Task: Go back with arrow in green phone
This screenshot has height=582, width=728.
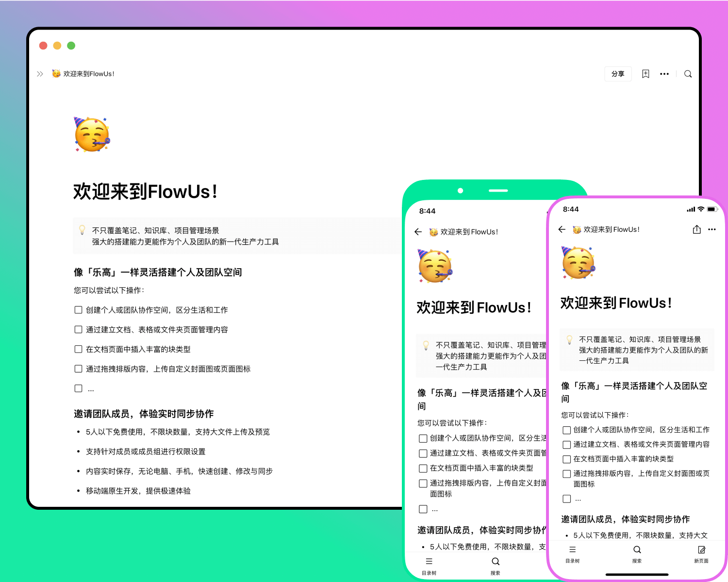Action: (418, 232)
